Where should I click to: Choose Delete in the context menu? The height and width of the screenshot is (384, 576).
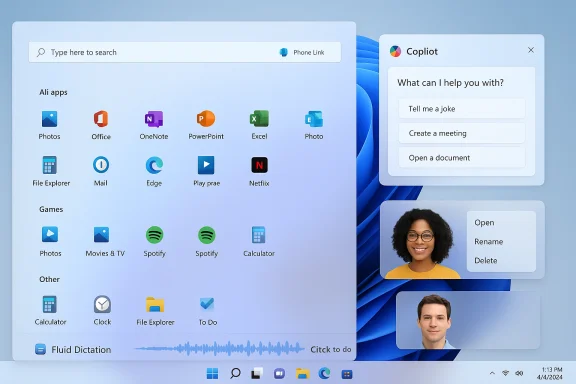click(x=486, y=261)
